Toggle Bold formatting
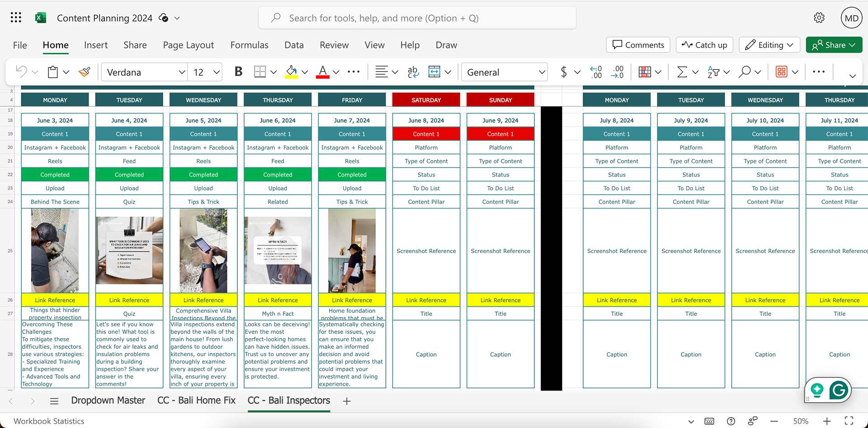Image resolution: width=868 pixels, height=428 pixels. 238,72
